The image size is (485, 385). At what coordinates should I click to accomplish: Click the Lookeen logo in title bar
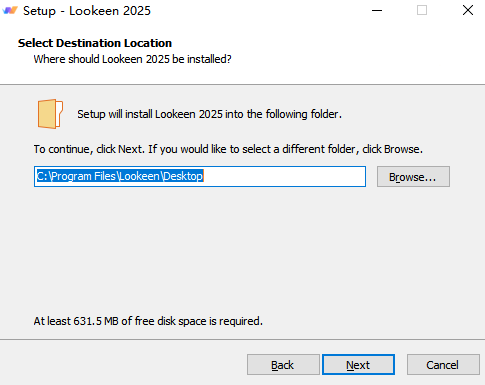[10, 10]
